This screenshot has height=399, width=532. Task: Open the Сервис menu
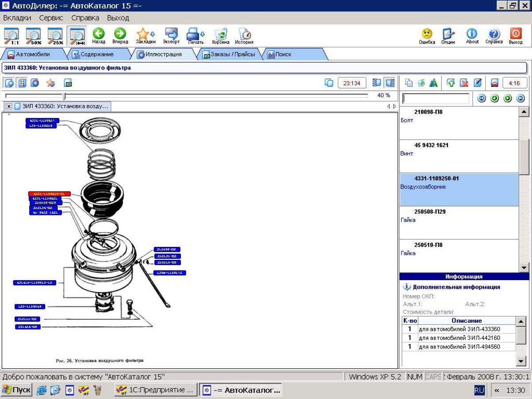[51, 18]
